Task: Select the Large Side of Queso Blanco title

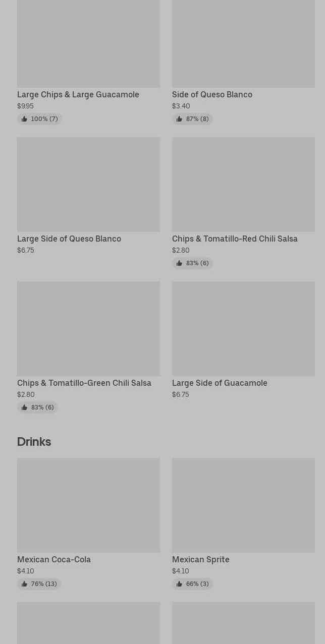Action: click(69, 239)
